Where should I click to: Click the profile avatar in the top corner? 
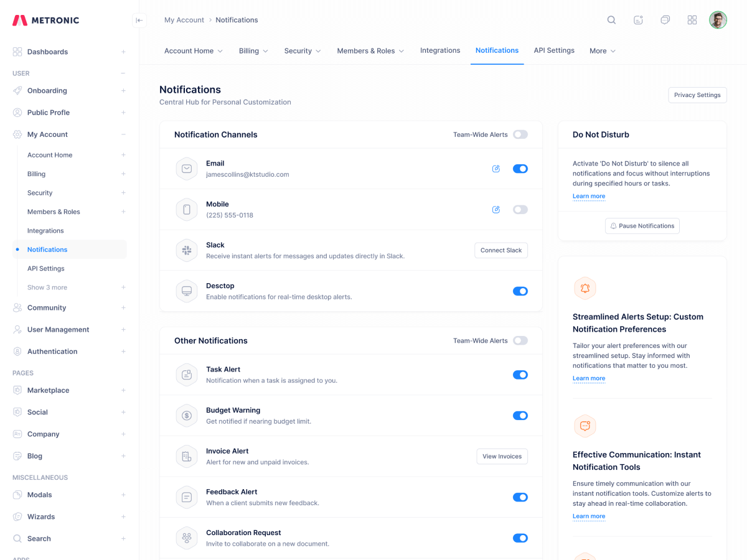pyautogui.click(x=718, y=19)
